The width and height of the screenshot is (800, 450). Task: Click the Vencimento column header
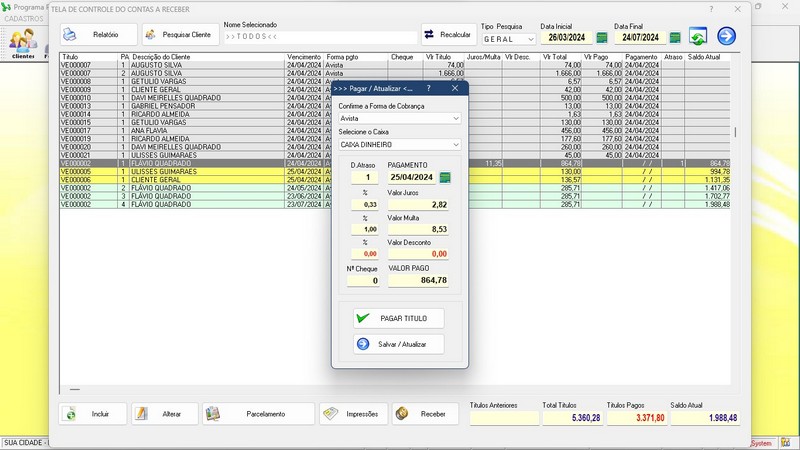303,57
